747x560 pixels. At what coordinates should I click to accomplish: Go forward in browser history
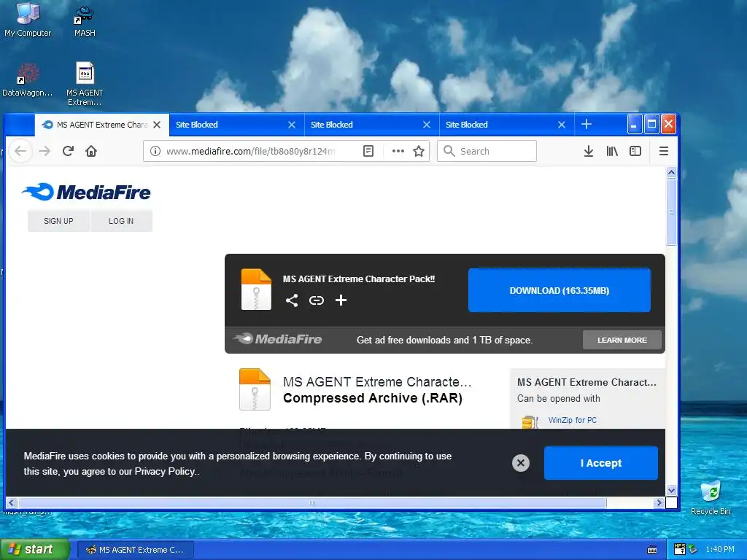point(44,151)
